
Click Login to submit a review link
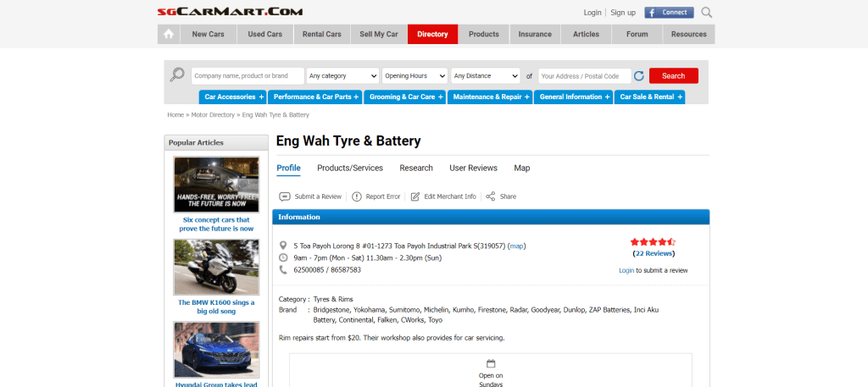pos(626,270)
